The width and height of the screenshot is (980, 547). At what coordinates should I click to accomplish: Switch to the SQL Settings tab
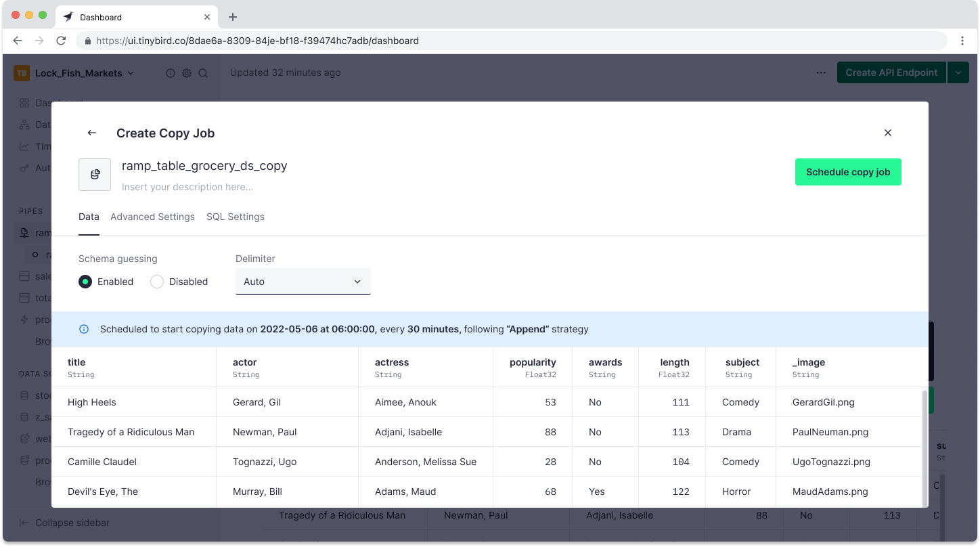point(236,217)
